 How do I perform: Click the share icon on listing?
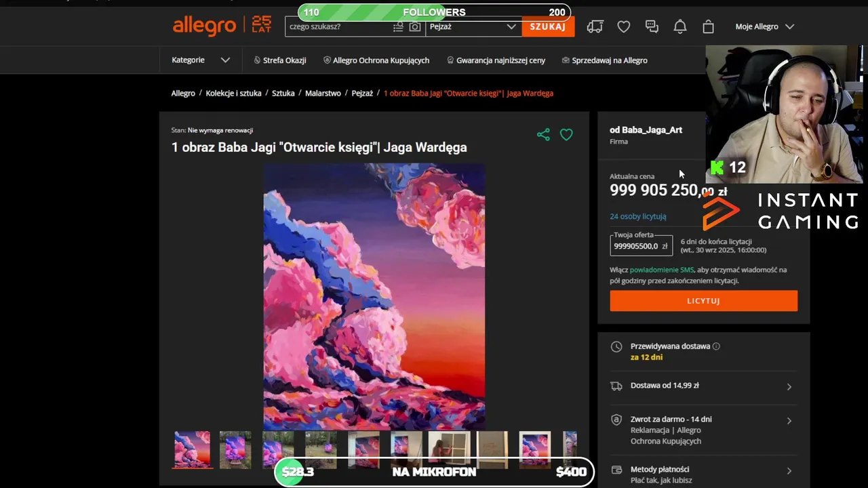pyautogui.click(x=543, y=134)
